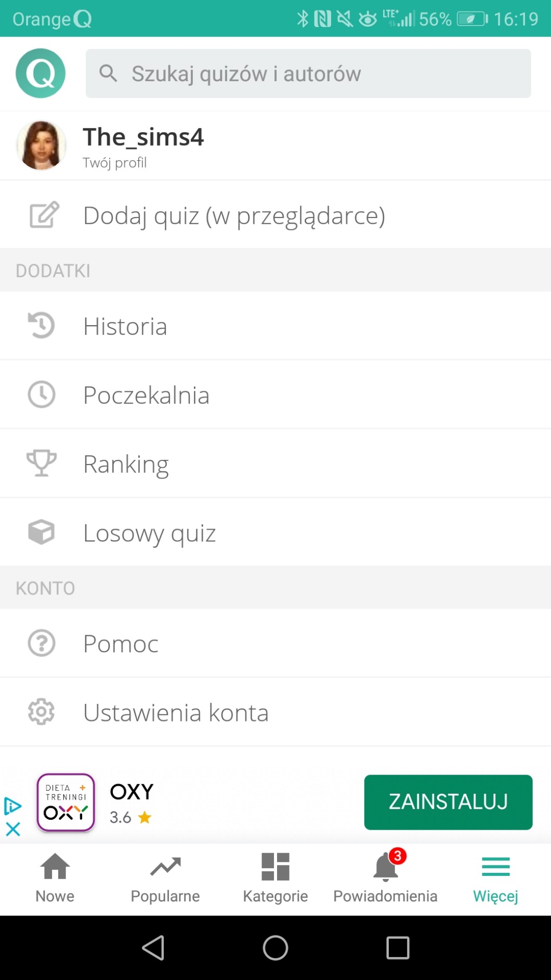Switch to the Nowe tab
The width and height of the screenshot is (551, 980).
(55, 878)
